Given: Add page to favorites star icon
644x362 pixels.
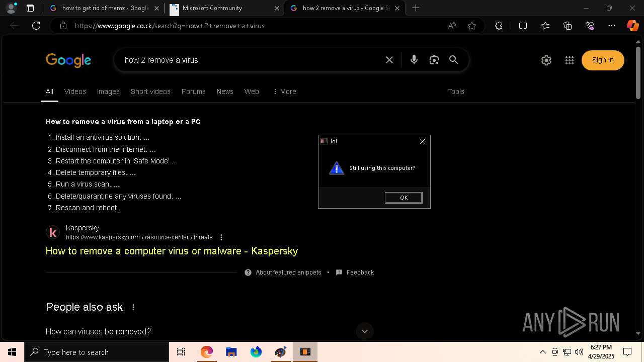Looking at the screenshot, I should pos(472,26).
